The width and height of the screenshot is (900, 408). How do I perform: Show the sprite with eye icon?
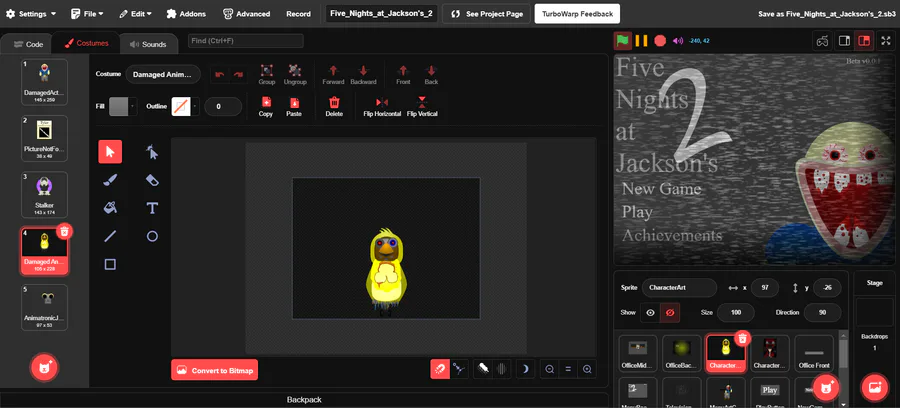point(650,313)
